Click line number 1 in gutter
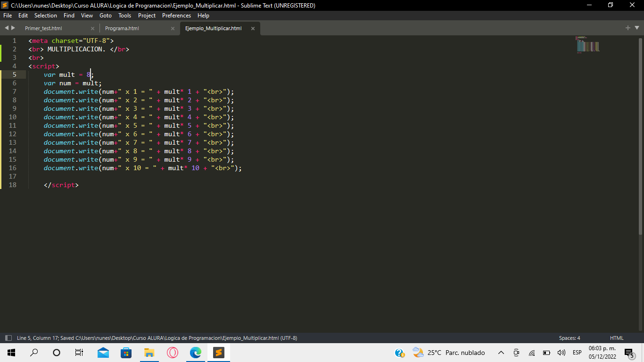The height and width of the screenshot is (362, 644). point(14,41)
